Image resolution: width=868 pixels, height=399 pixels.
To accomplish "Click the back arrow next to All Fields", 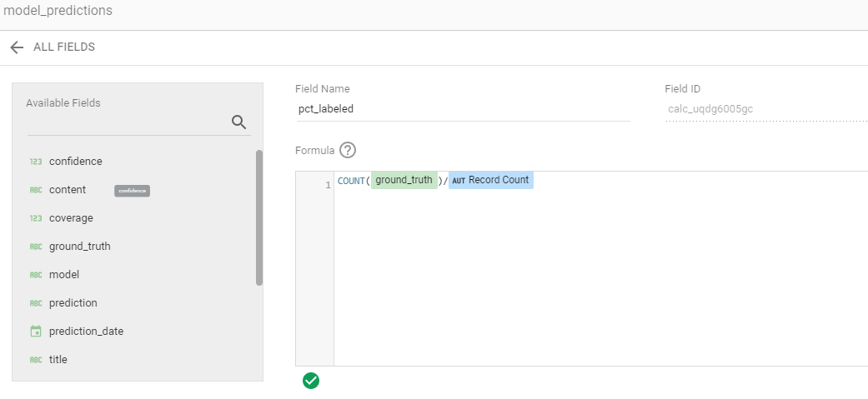I will click(x=17, y=47).
